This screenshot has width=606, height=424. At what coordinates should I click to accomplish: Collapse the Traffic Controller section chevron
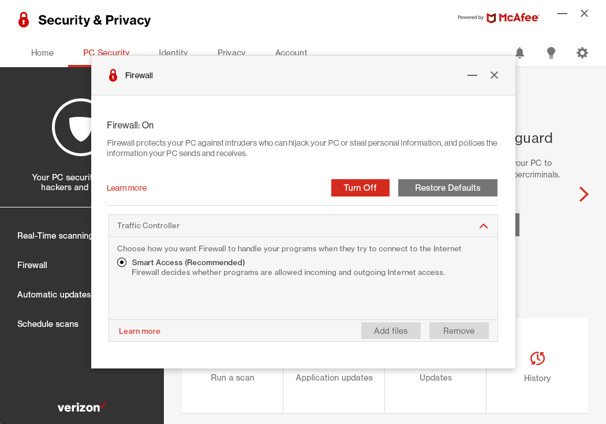(483, 226)
